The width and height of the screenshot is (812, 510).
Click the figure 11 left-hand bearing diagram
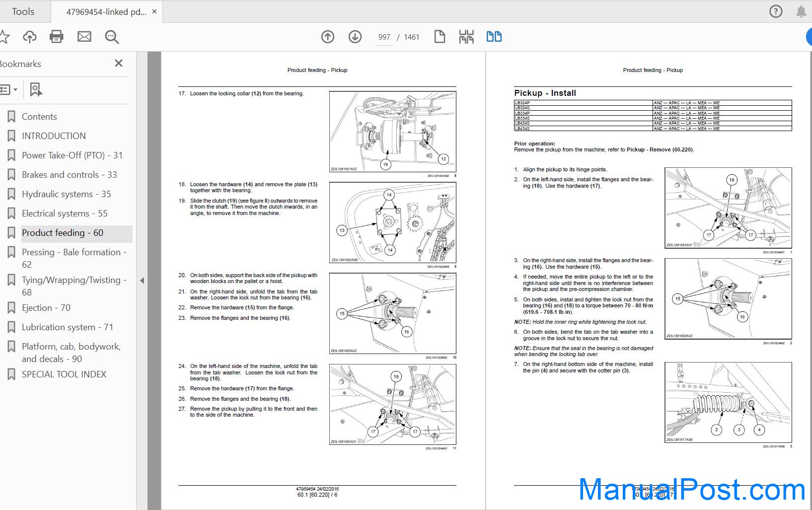click(x=393, y=404)
